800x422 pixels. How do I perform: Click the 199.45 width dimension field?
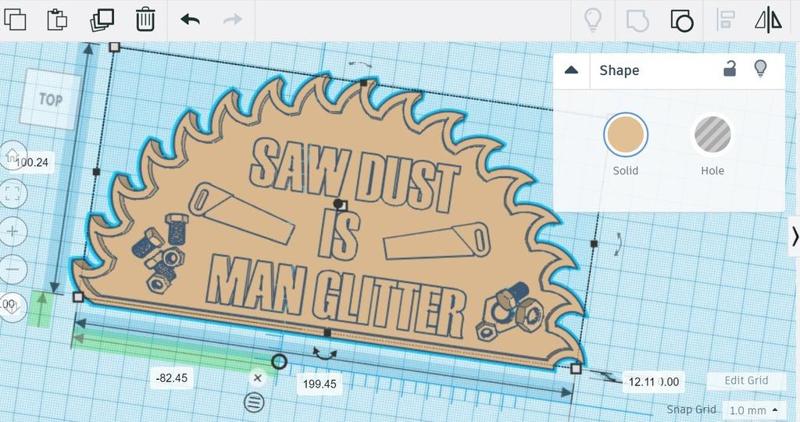(x=319, y=384)
